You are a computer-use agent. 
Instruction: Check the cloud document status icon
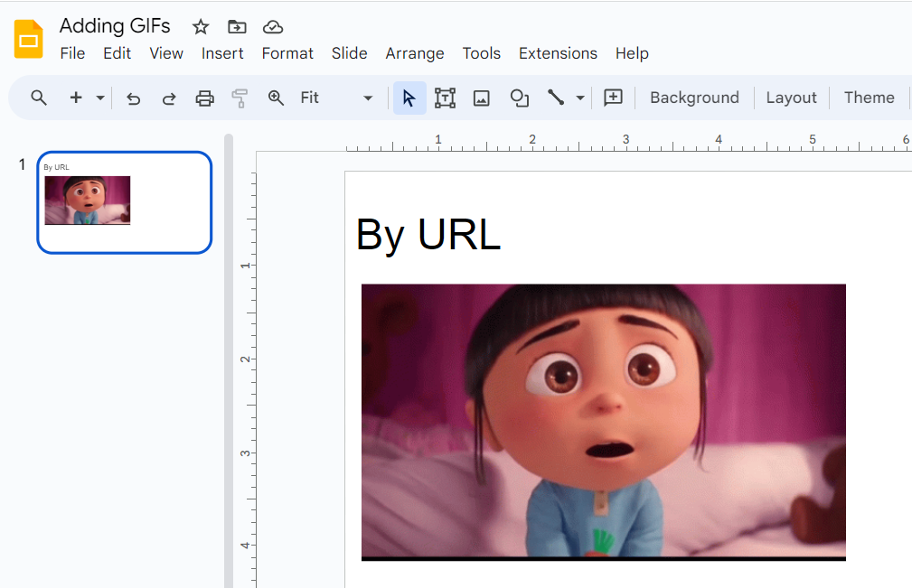point(273,27)
